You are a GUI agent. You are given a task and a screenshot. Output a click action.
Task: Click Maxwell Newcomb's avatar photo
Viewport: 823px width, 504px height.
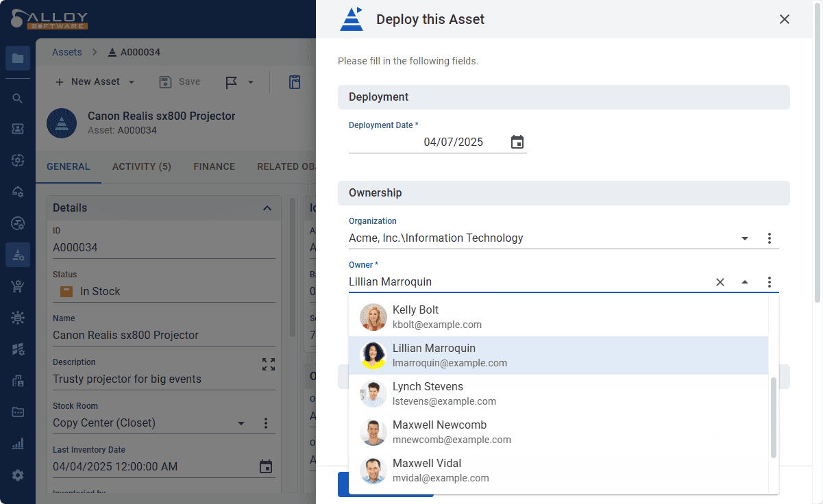373,432
